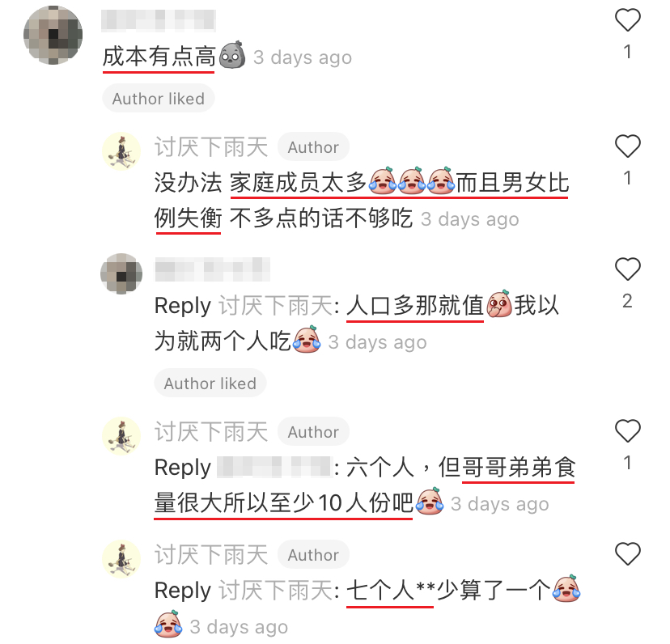Tap the 讨厌下雨天 avatar beside the 六个人 reply
The image size is (670, 644).
pos(121,436)
